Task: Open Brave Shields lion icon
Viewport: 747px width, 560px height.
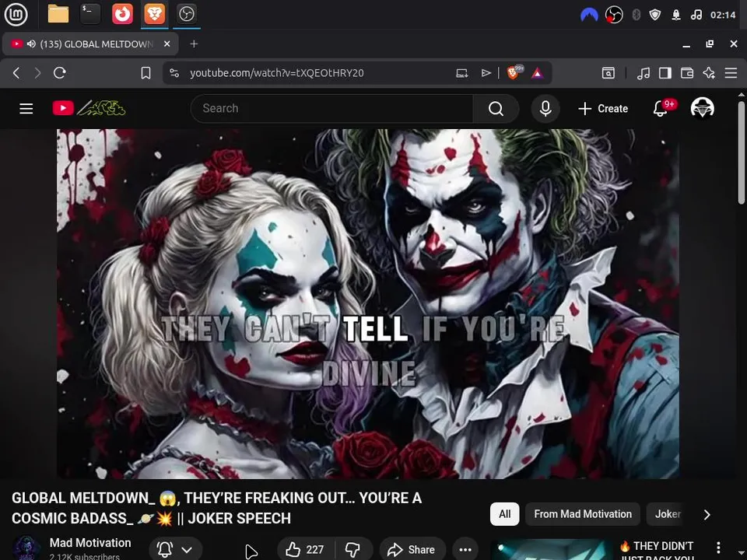Action: (x=514, y=72)
